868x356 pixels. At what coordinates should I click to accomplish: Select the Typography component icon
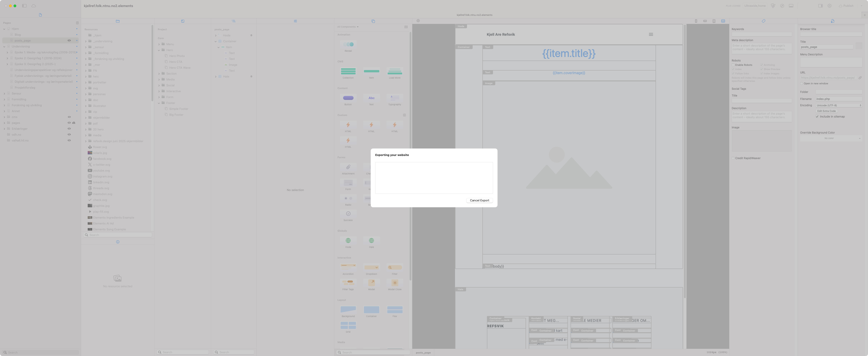click(395, 98)
